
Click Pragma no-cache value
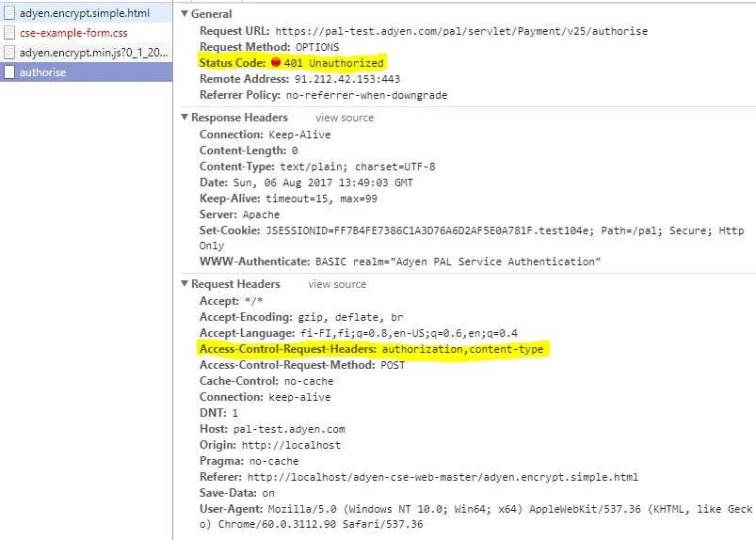pyautogui.click(x=274, y=461)
